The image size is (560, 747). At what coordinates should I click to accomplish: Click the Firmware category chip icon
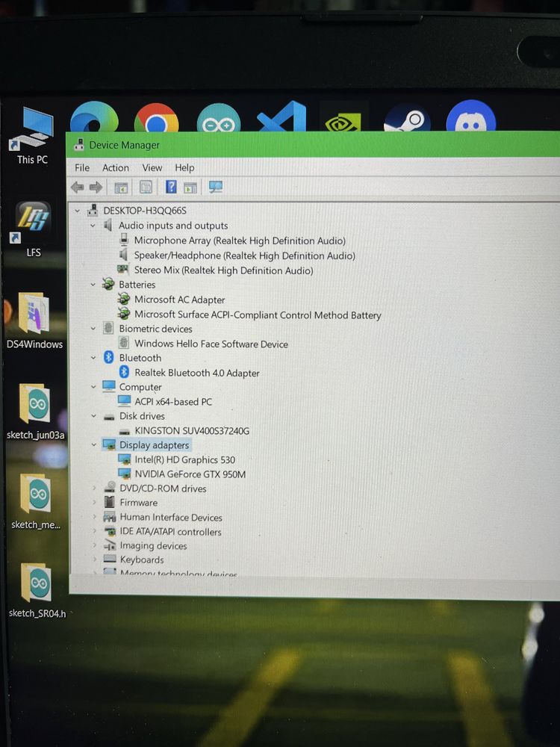[x=110, y=502]
